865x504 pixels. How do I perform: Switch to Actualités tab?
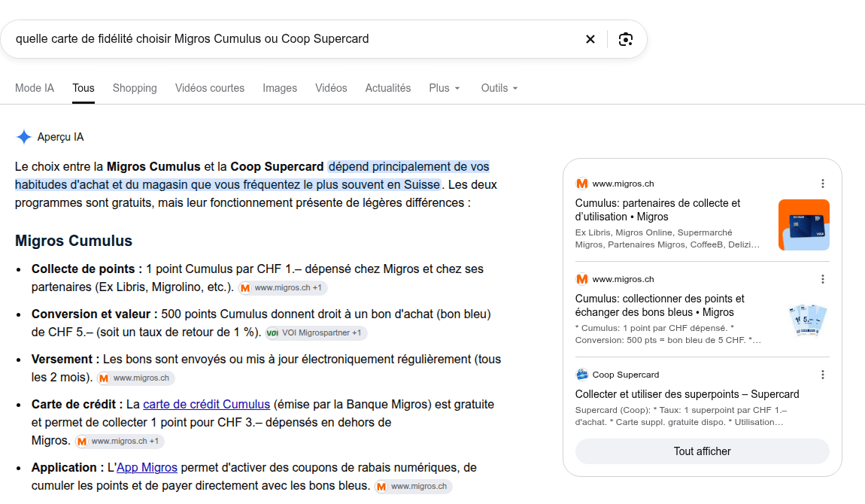[388, 88]
